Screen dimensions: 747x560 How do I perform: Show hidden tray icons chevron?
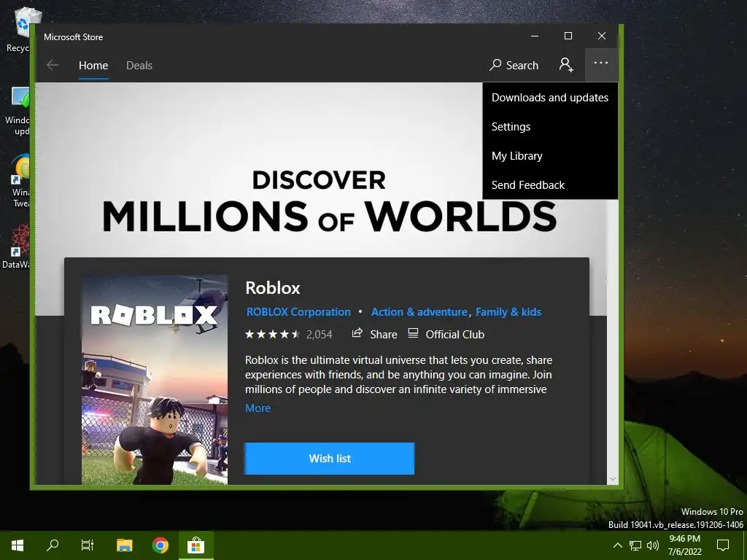pos(617,545)
